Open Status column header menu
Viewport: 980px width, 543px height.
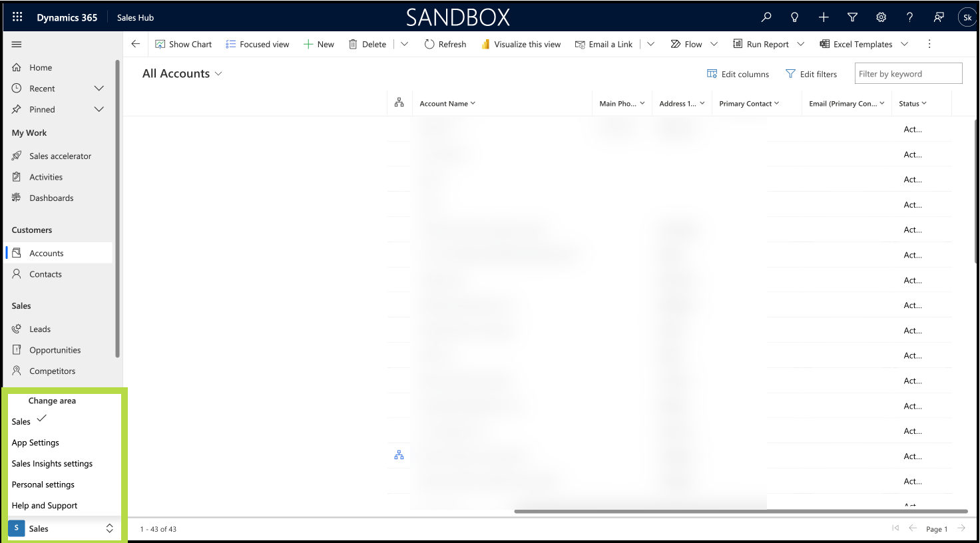[913, 103]
